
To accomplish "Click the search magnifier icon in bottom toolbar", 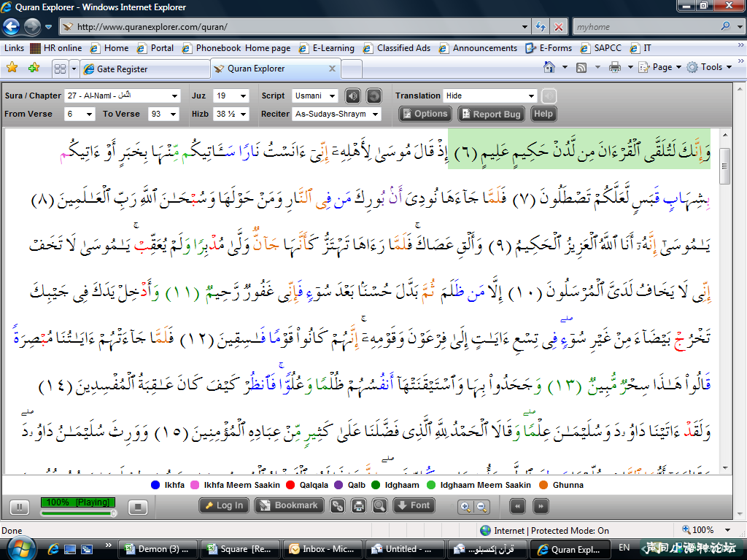I will (x=379, y=506).
